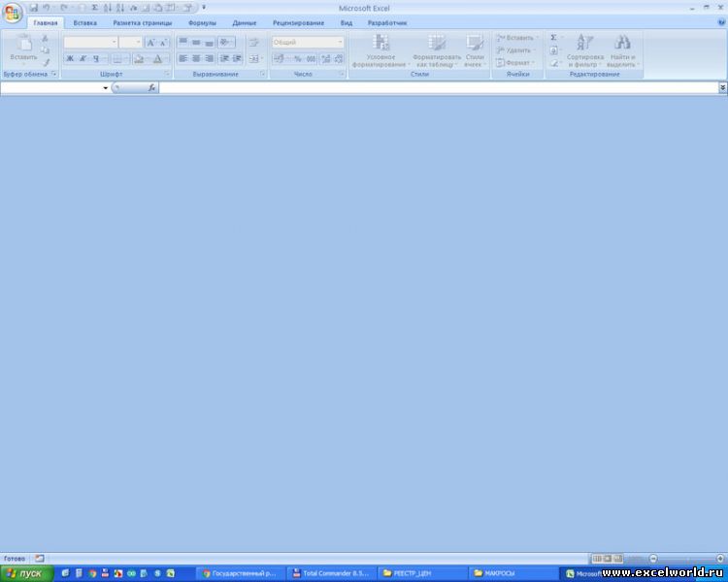Open the font size combo box
The height and width of the screenshot is (582, 728).
click(130, 43)
